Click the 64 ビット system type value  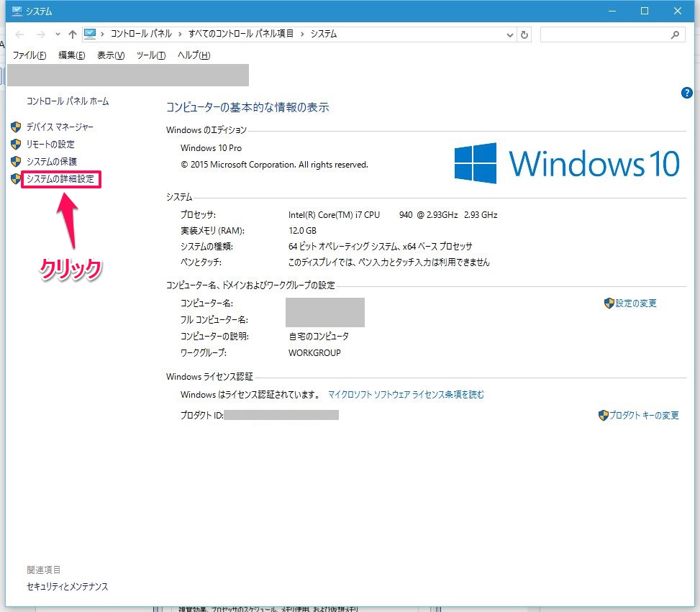pos(381,247)
